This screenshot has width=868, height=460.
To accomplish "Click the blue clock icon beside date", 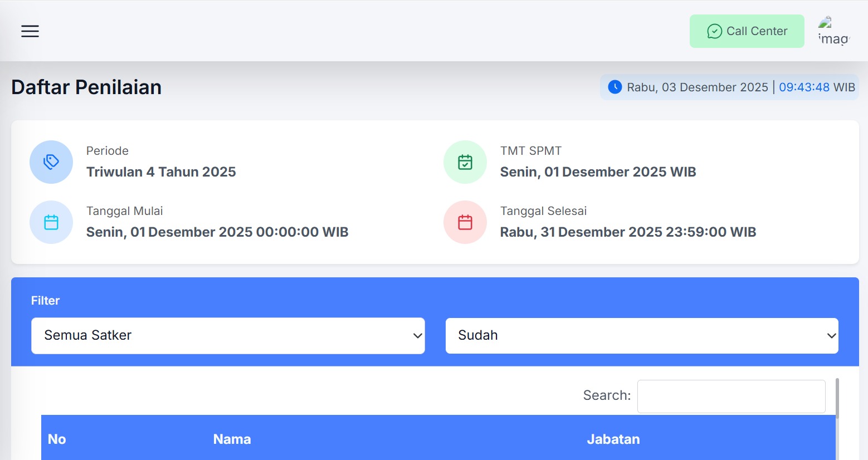I will [615, 87].
